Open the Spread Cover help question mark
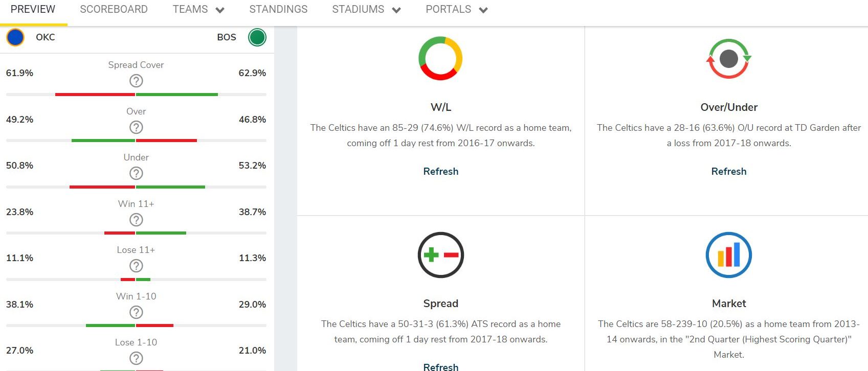868x371 pixels. coord(136,81)
